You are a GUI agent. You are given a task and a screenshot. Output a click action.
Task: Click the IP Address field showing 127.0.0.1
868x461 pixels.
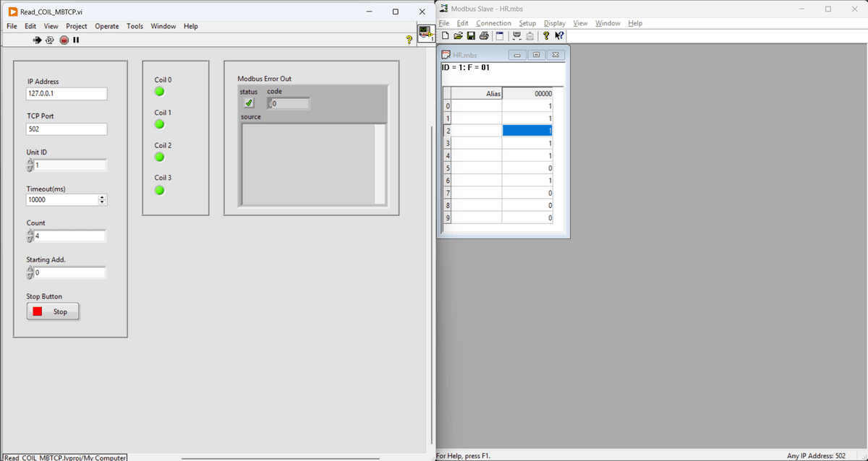coord(67,94)
